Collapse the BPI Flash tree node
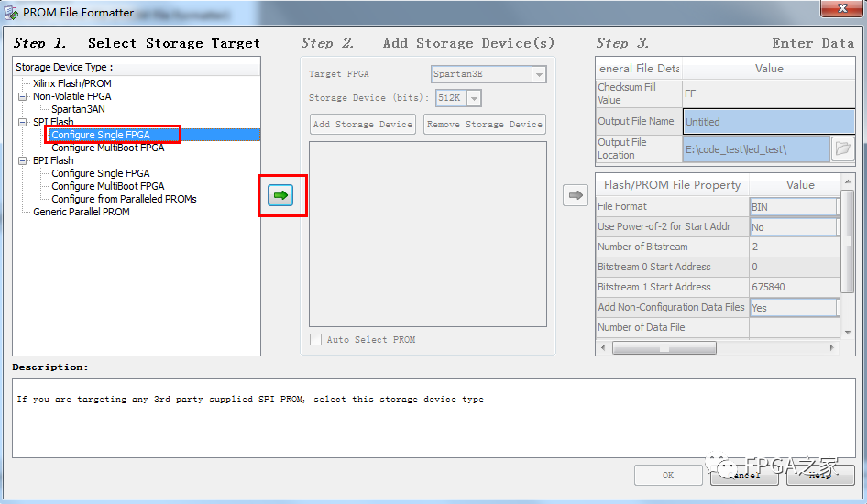 23,160
